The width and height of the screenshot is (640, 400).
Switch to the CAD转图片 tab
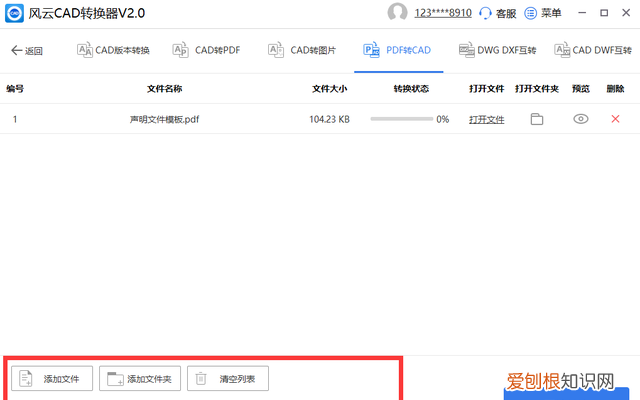tap(302, 50)
